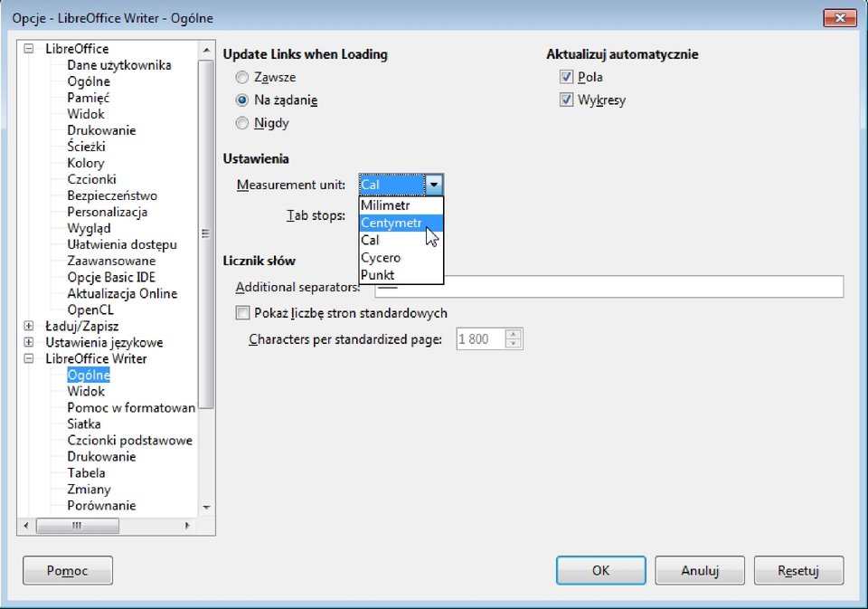This screenshot has width=868, height=609.
Task: Uncheck the Pola checkbox
Action: pyautogui.click(x=566, y=77)
